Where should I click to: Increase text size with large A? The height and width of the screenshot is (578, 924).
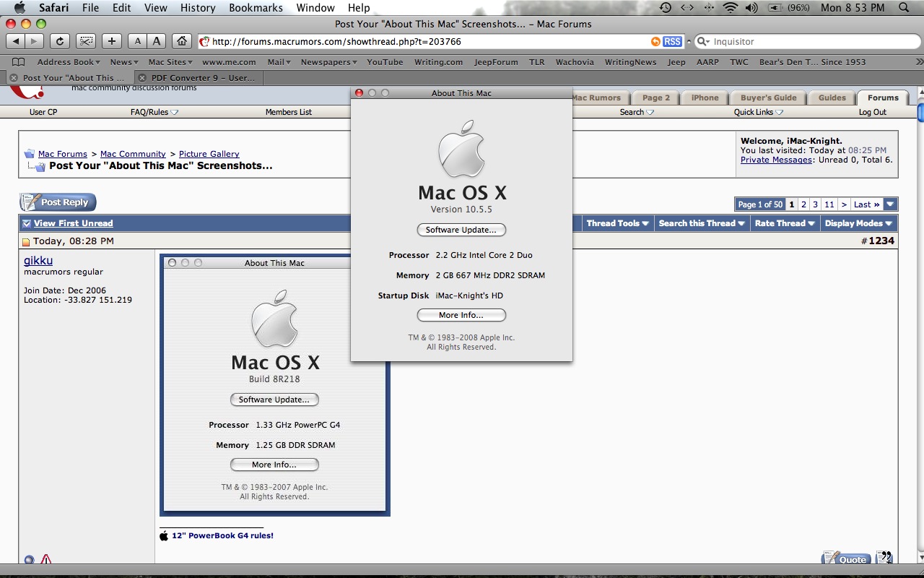pos(157,41)
